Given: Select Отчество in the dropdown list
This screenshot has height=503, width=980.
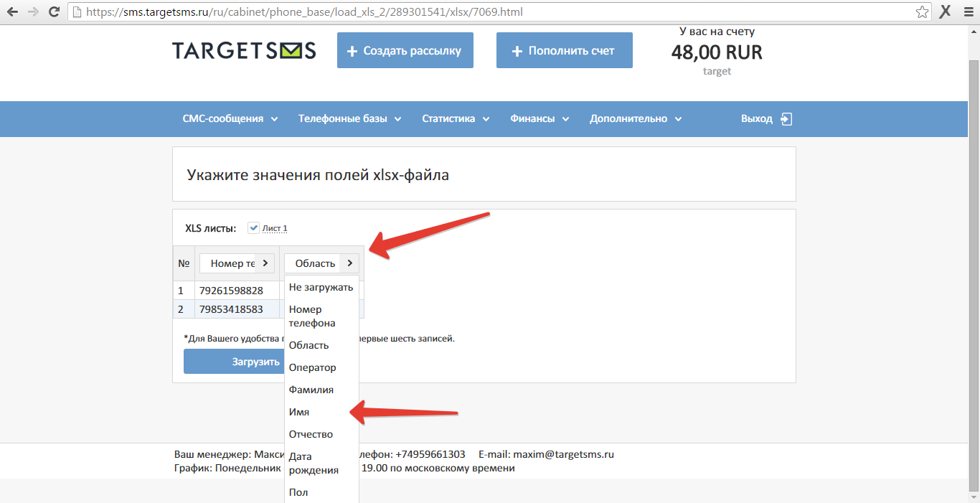Looking at the screenshot, I should tap(321, 434).
